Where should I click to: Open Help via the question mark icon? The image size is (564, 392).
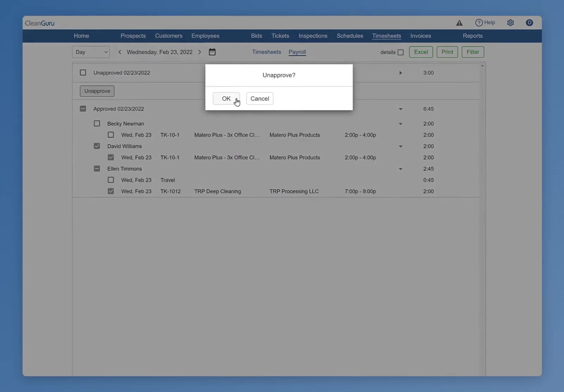coord(479,23)
